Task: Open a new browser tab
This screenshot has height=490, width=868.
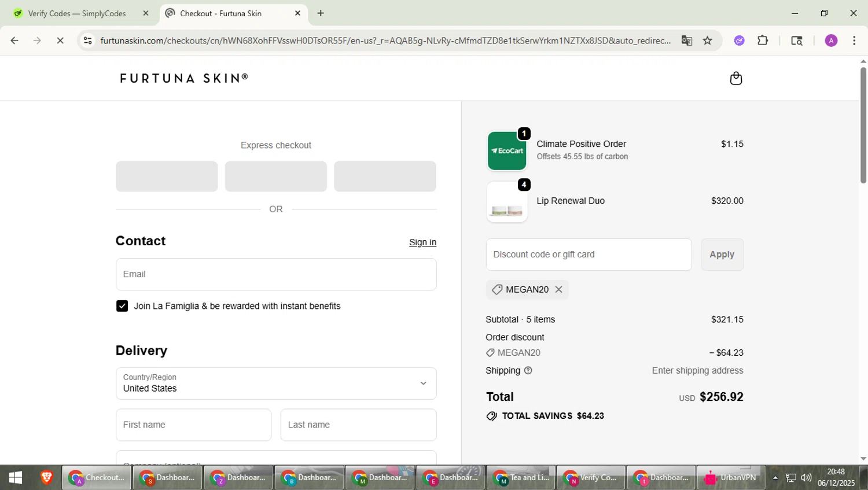Action: (321, 13)
